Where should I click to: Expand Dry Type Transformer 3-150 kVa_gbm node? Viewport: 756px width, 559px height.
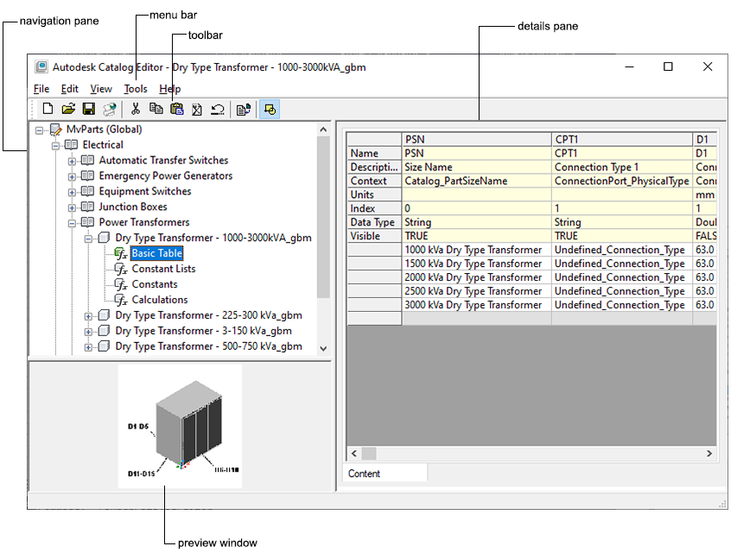[88, 332]
